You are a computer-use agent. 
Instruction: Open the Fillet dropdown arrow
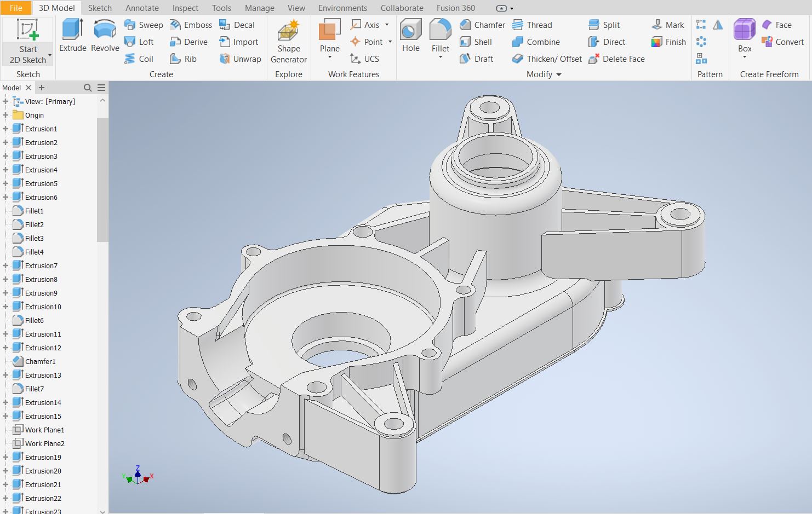(441, 57)
